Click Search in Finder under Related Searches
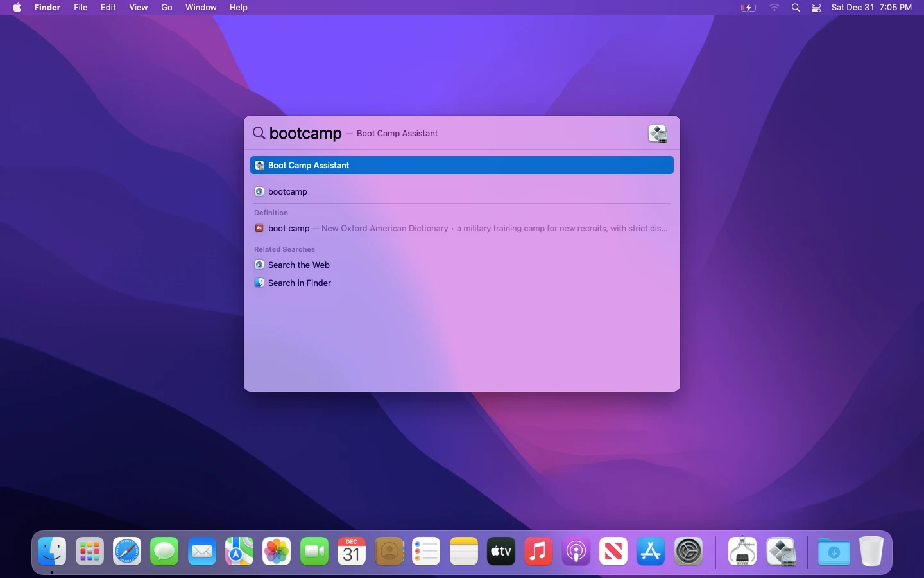Image resolution: width=924 pixels, height=578 pixels. coord(300,283)
